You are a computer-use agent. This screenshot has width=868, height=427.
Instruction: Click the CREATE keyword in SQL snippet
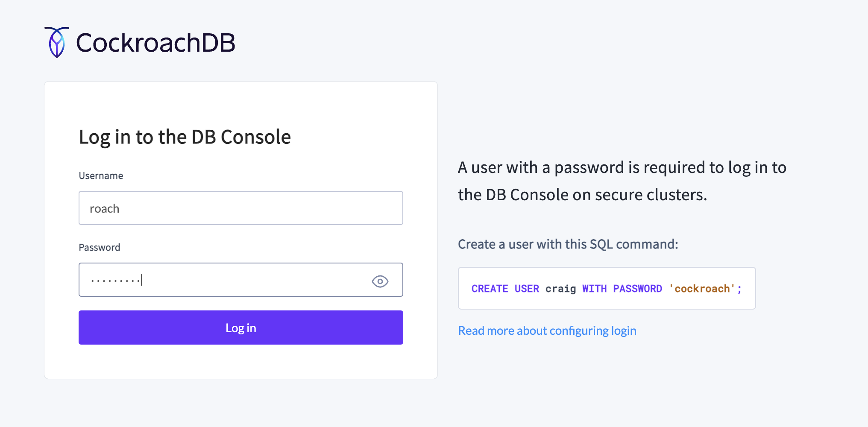coord(490,289)
